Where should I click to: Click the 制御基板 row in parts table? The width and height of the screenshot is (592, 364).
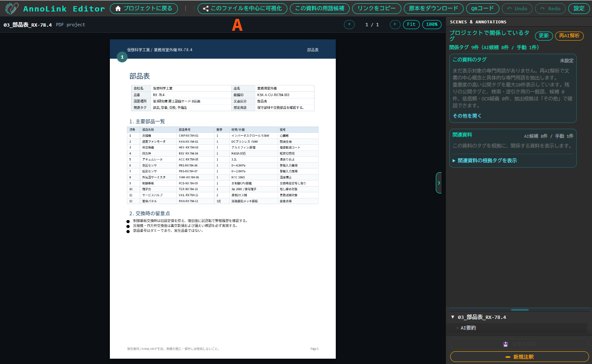[223, 183]
